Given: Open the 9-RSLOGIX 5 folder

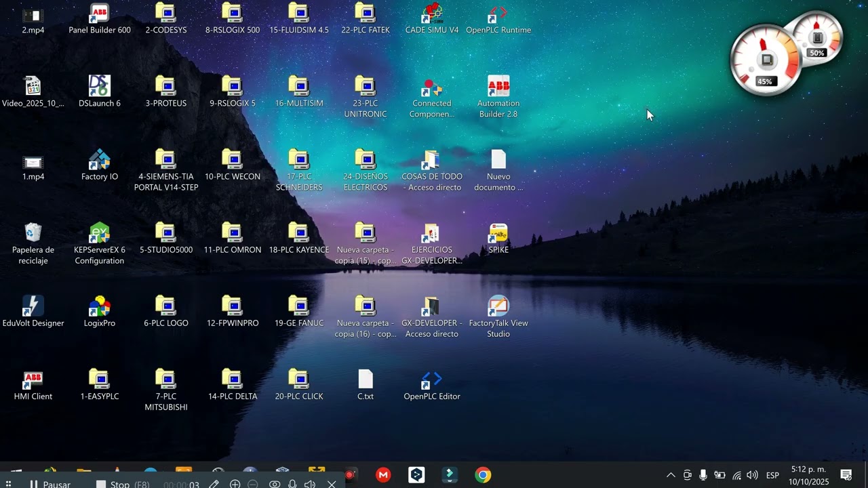Looking at the screenshot, I should (233, 92).
